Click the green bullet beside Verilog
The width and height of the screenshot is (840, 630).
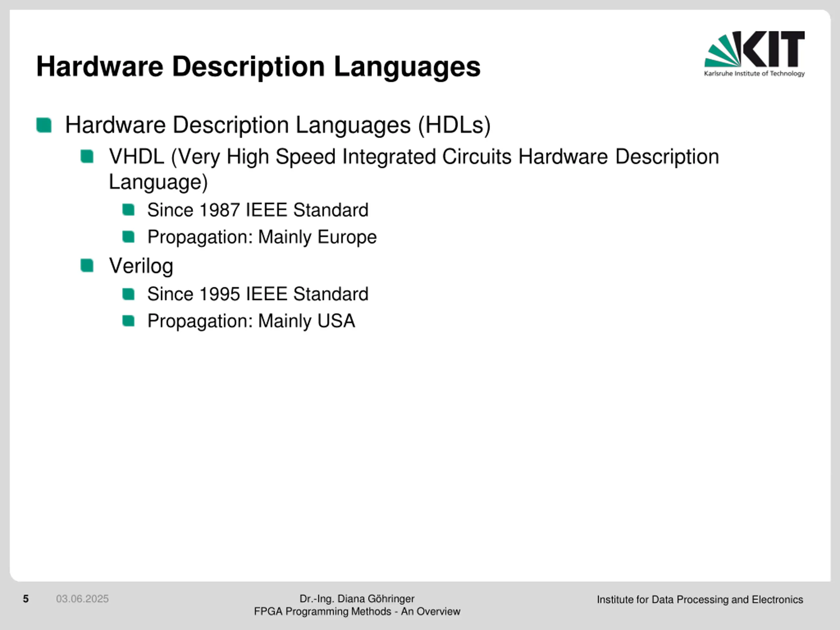(x=87, y=265)
